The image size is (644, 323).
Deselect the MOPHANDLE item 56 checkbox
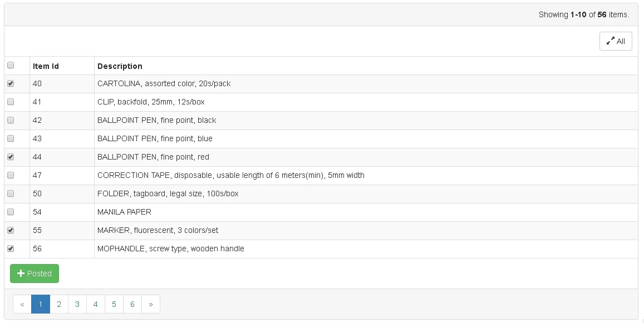pos(11,249)
